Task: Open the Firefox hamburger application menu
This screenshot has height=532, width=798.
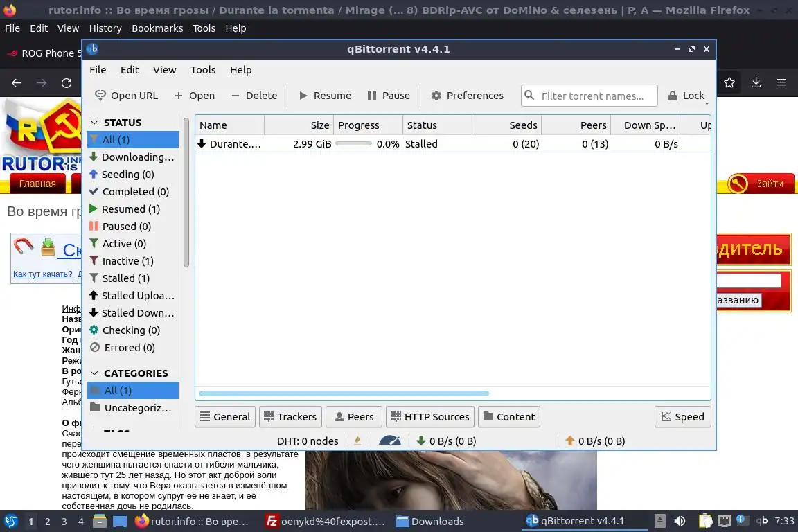Action: click(781, 82)
